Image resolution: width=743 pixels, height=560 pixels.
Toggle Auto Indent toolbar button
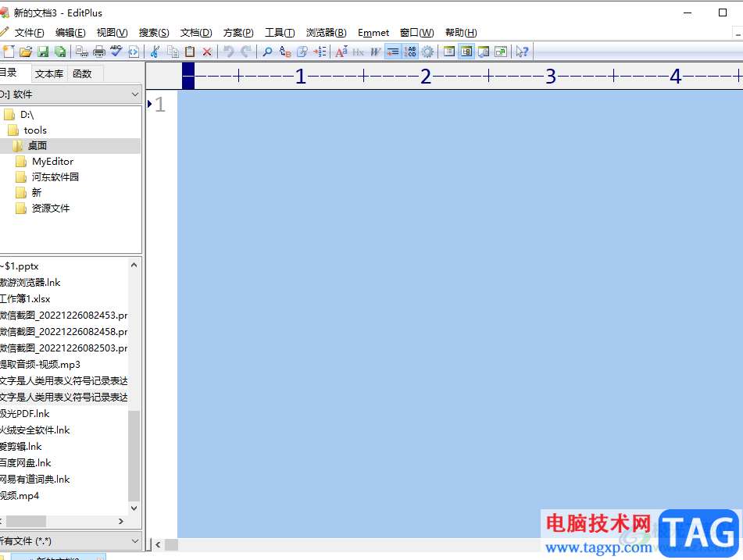(392, 52)
